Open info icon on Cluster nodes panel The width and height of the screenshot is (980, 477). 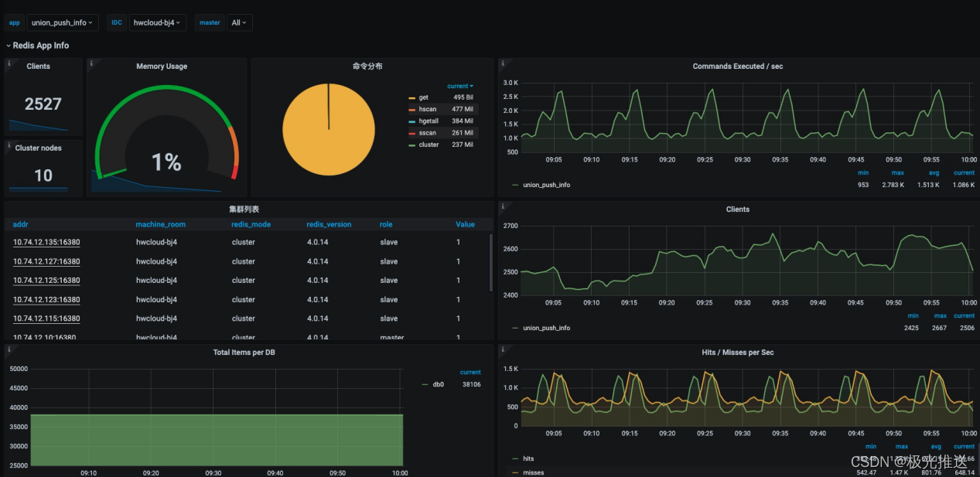click(9, 144)
